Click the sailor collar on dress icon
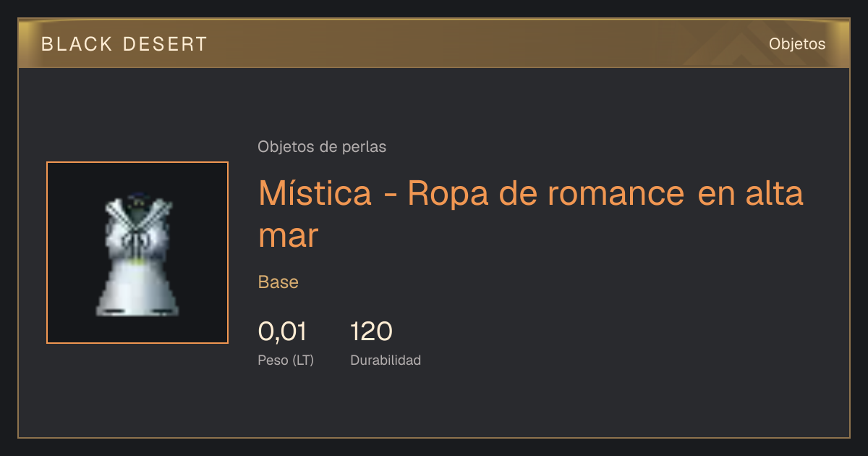The width and height of the screenshot is (868, 456). [137, 212]
